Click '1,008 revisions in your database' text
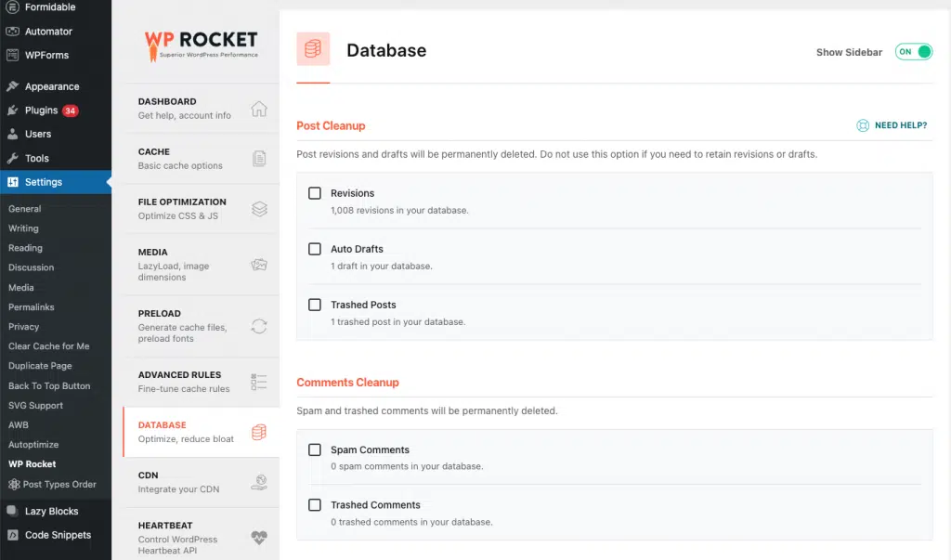Screen dimensions: 951x560 pyautogui.click(x=399, y=210)
